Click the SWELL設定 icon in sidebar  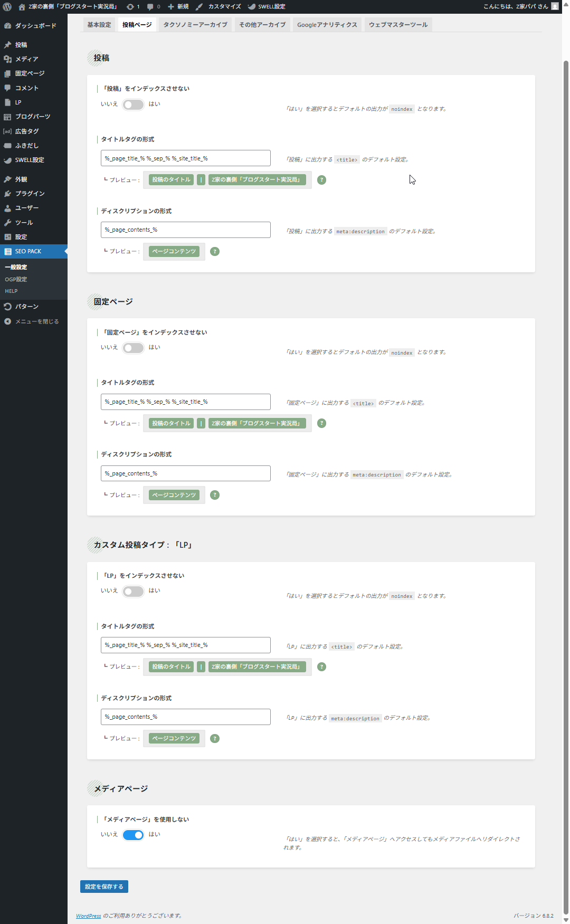click(x=7, y=160)
